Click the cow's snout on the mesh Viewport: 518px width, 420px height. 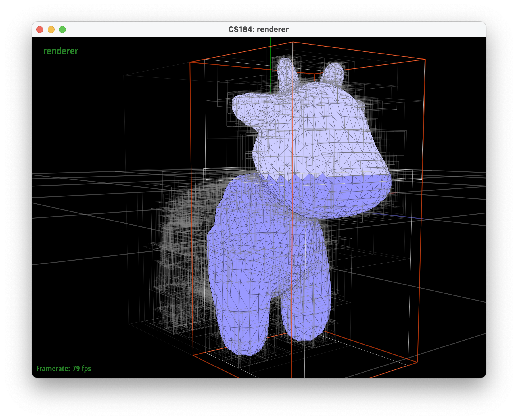(x=244, y=106)
